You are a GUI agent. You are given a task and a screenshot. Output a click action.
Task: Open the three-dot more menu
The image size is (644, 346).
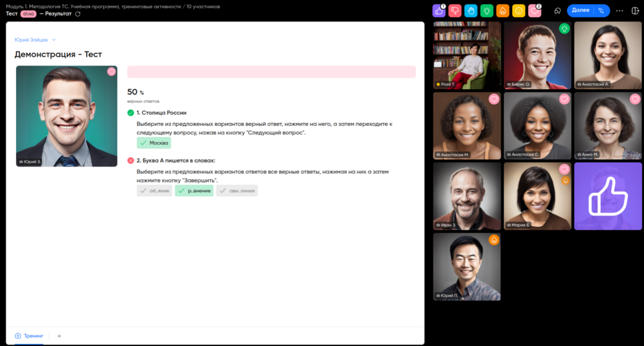(x=619, y=11)
